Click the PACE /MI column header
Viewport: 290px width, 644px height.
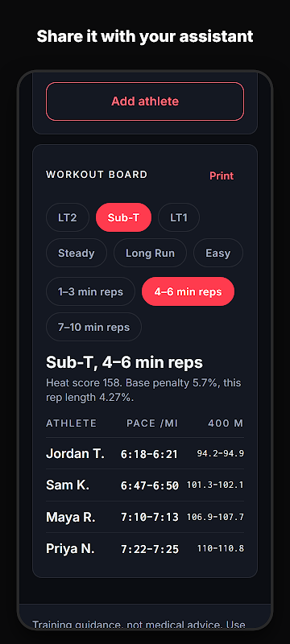click(152, 423)
